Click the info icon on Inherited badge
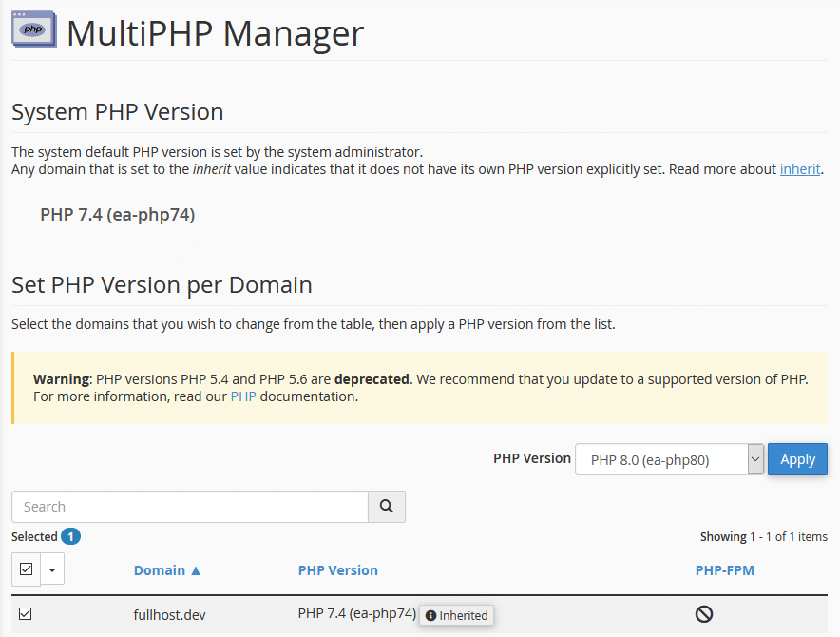Image resolution: width=840 pixels, height=637 pixels. pos(430,615)
